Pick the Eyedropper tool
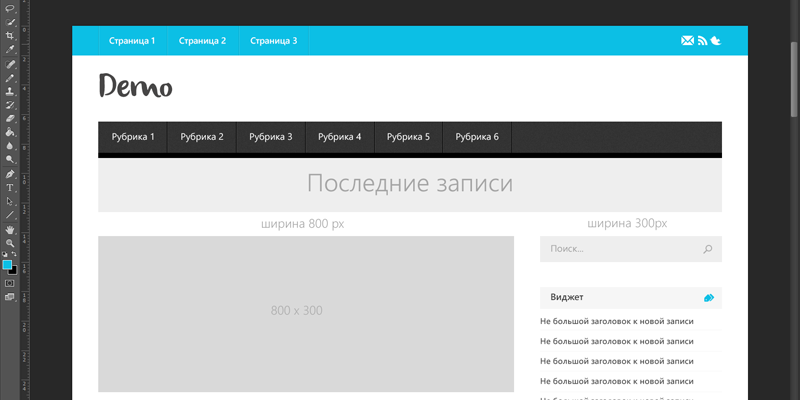Screen dimensions: 800x400 (10, 49)
